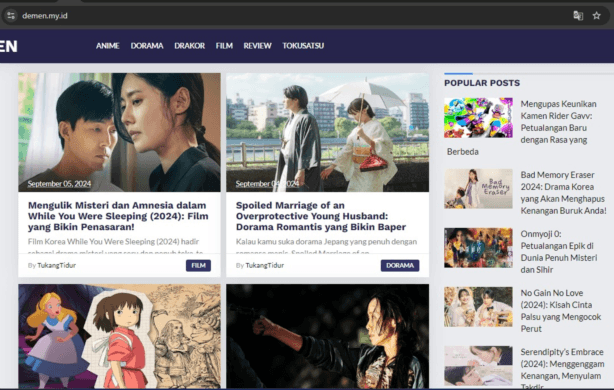Open Serendipity's Embrace popular post thumbnail

point(478,366)
